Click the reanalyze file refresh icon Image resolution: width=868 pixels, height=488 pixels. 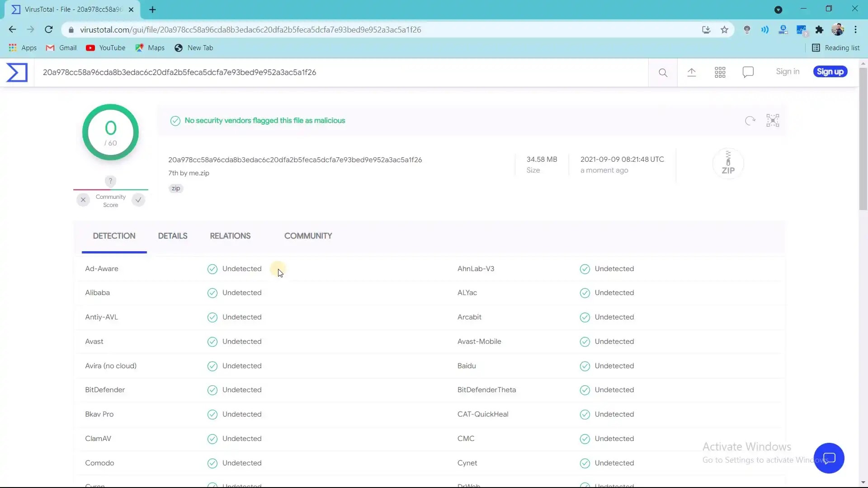coord(750,121)
